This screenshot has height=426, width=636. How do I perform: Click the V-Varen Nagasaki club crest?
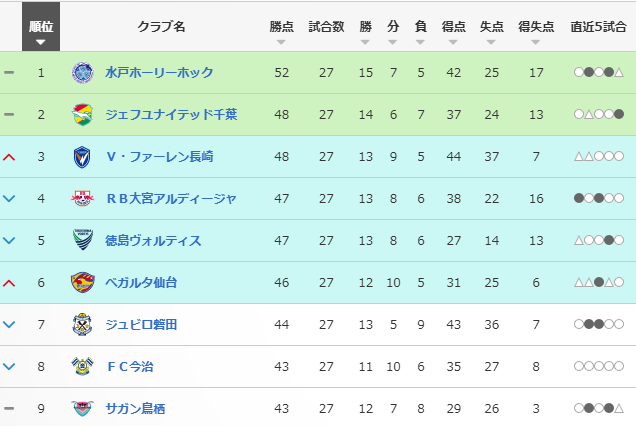(82, 157)
